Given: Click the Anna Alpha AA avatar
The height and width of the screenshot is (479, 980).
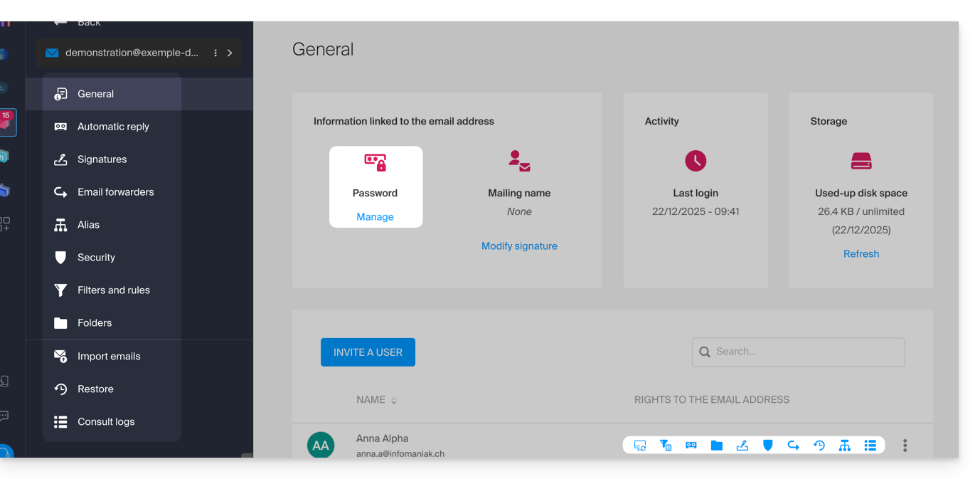Looking at the screenshot, I should 321,446.
